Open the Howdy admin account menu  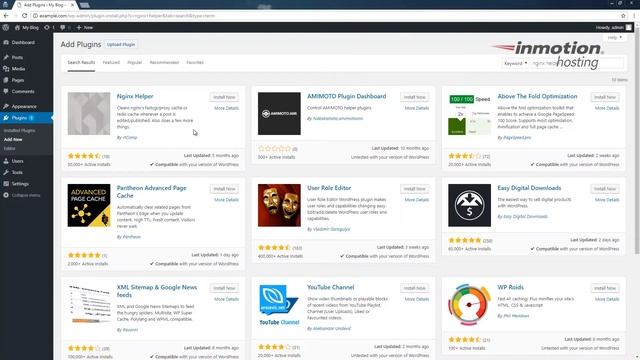[613, 27]
